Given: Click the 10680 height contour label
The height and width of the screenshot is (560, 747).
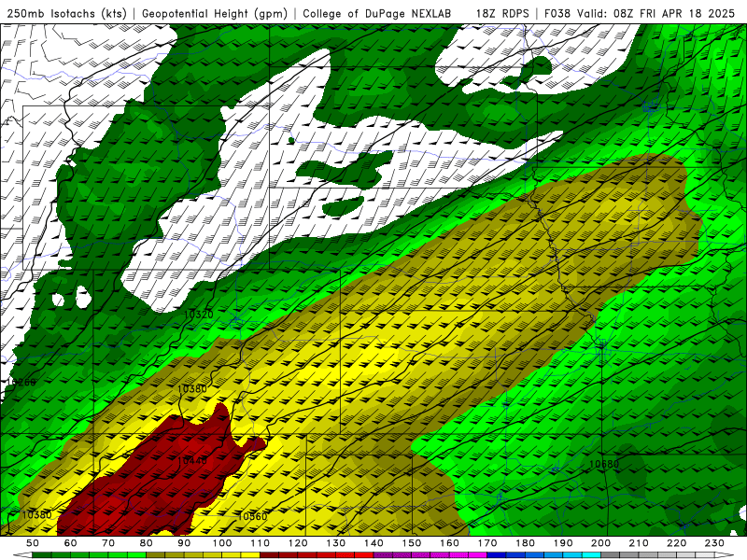Looking at the screenshot, I should tap(603, 464).
